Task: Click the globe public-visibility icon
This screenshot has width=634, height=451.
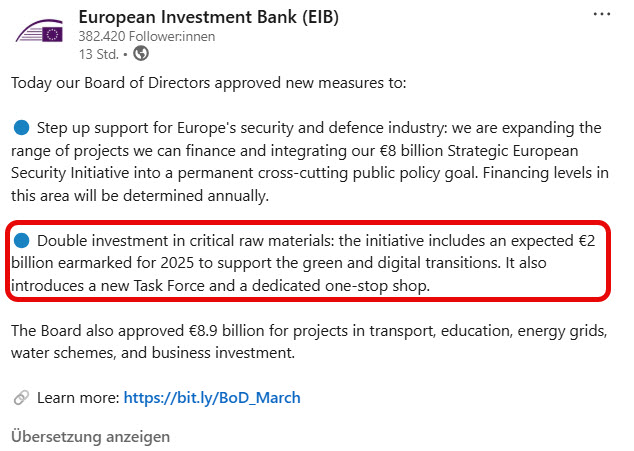Action: pos(141,53)
